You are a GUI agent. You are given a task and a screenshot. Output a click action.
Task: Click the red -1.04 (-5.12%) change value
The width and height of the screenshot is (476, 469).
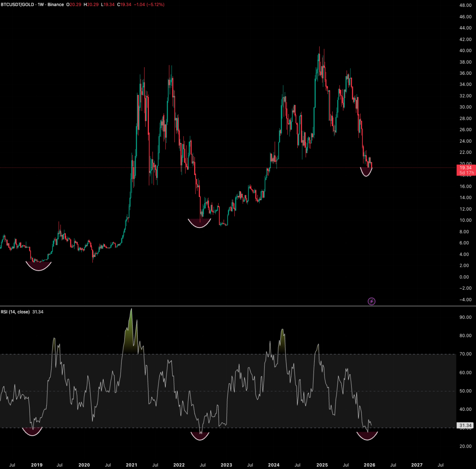[x=149, y=5]
